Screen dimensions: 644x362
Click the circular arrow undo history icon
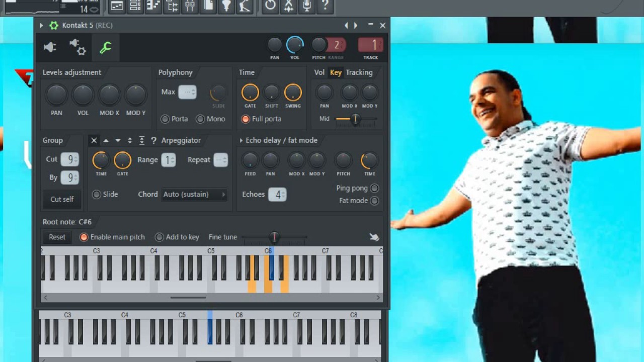pyautogui.click(x=270, y=6)
